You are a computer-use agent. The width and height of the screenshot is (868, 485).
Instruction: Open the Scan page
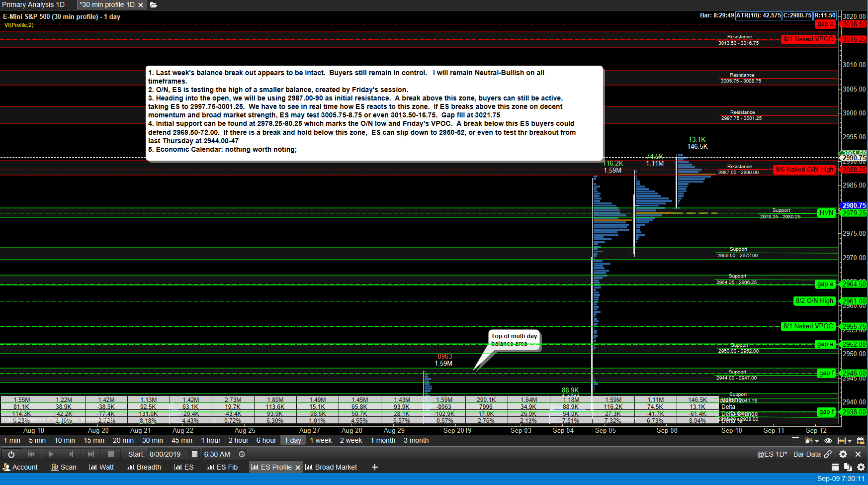click(x=64, y=467)
